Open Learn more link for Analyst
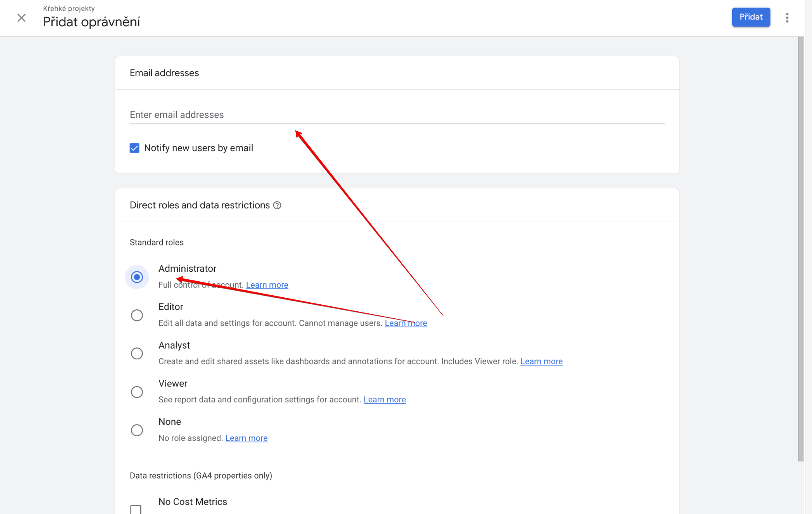Viewport: 812px width, 514px height. (x=541, y=361)
